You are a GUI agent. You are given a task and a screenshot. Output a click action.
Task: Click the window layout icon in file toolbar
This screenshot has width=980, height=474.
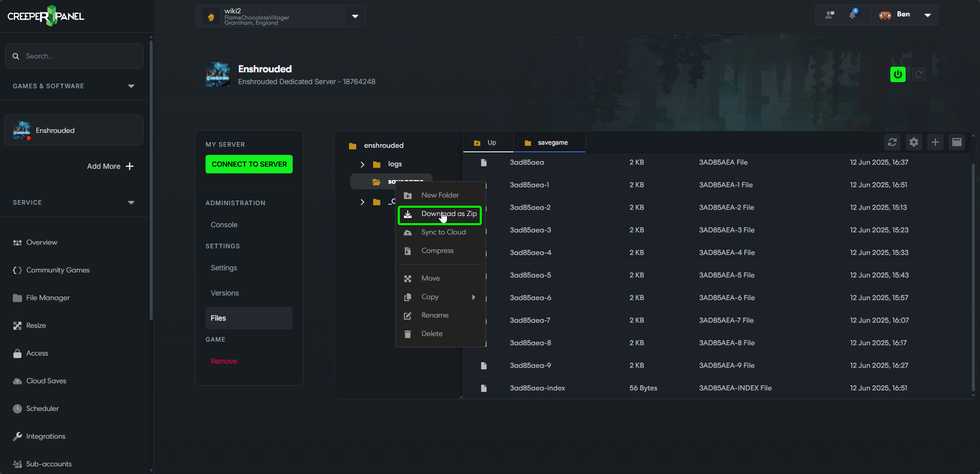click(957, 142)
